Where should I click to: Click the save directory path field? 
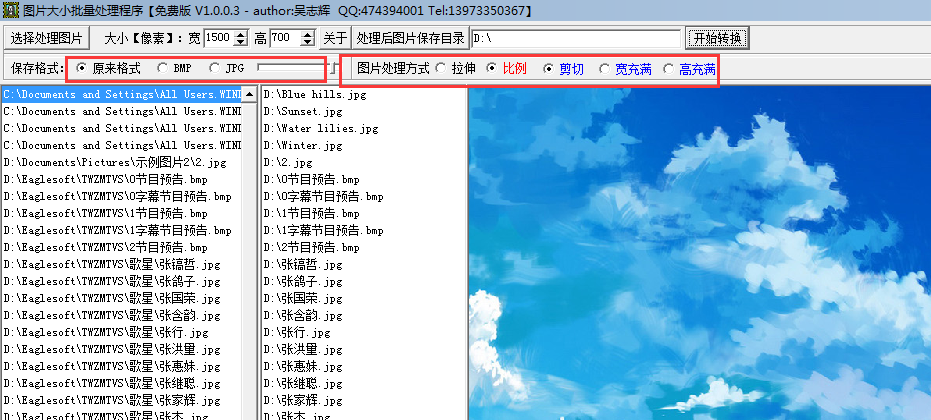coord(576,39)
